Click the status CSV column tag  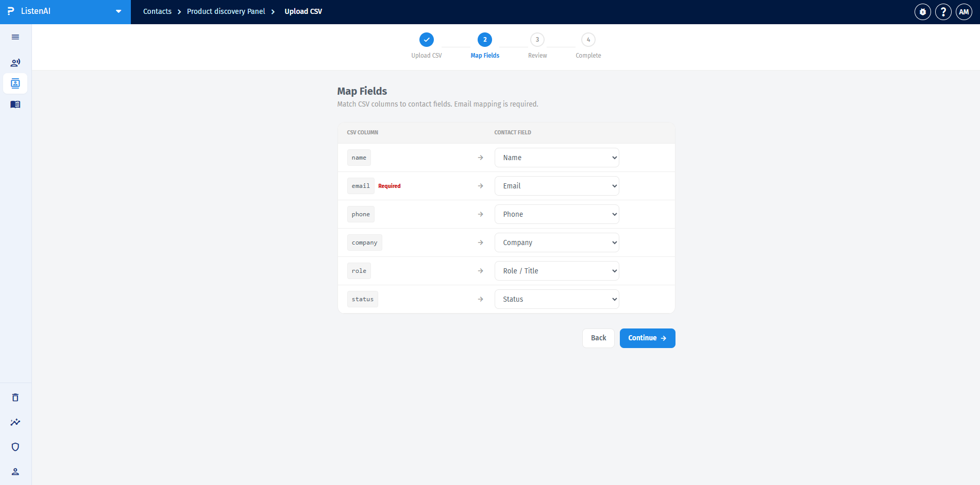[x=363, y=299]
